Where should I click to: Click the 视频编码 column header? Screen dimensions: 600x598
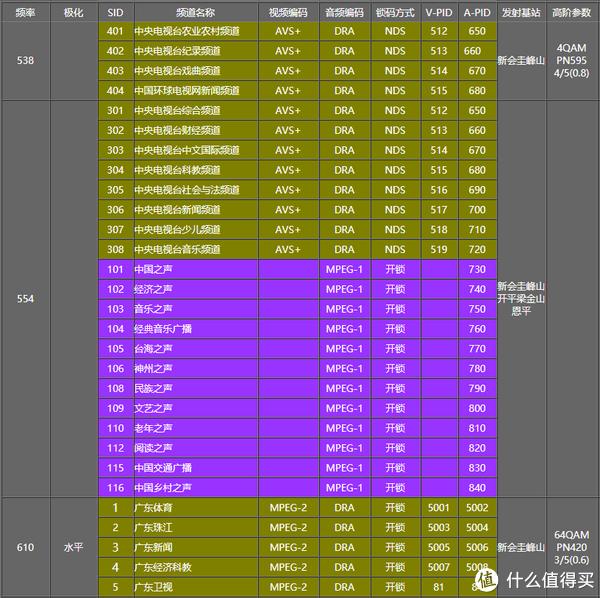tap(288, 13)
